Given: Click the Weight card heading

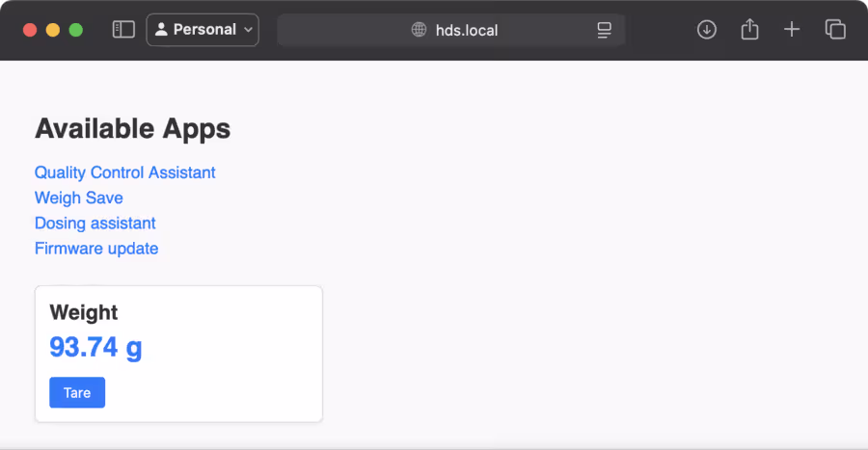Looking at the screenshot, I should tap(84, 312).
